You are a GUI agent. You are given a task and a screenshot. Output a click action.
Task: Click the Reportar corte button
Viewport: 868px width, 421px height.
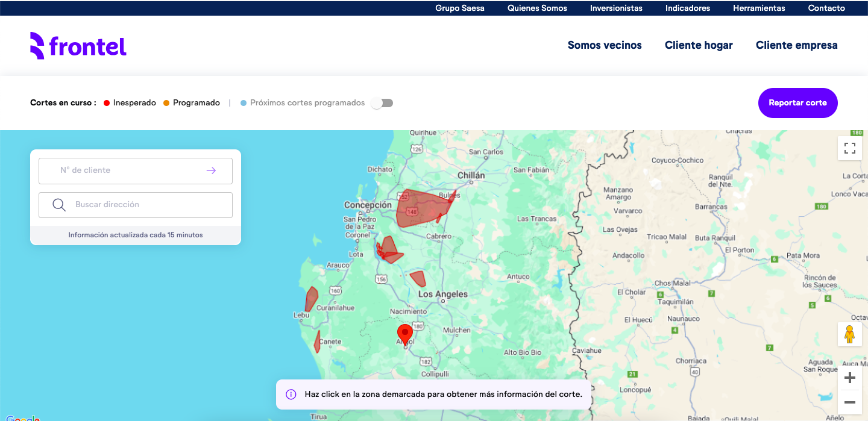pyautogui.click(x=798, y=103)
